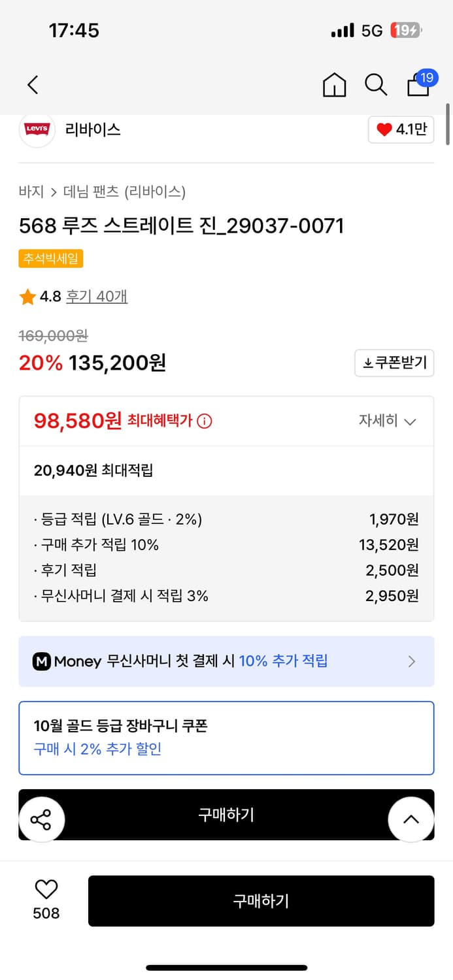Tap the bottom 구매하기 purchase button
453x980 pixels.
pyautogui.click(x=261, y=900)
